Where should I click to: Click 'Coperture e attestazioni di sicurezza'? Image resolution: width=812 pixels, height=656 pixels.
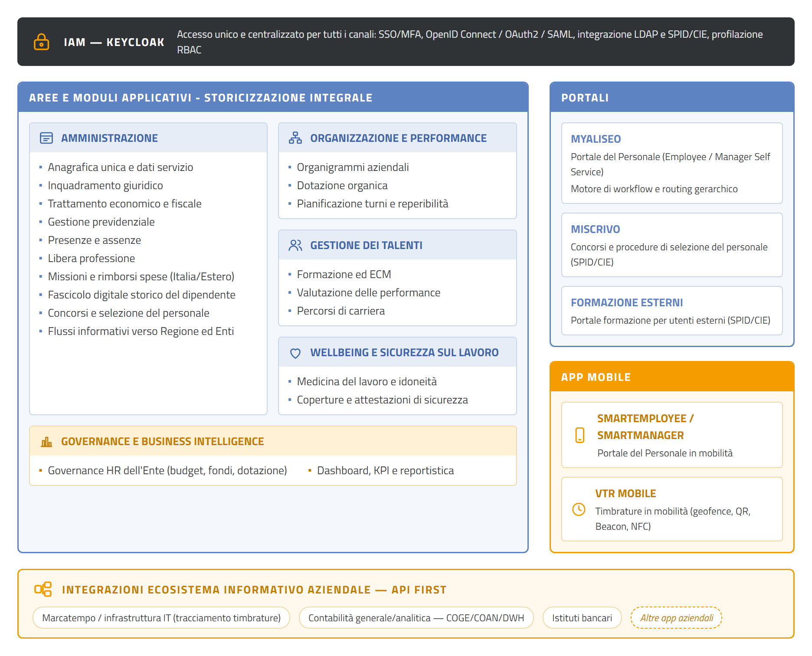pos(383,400)
